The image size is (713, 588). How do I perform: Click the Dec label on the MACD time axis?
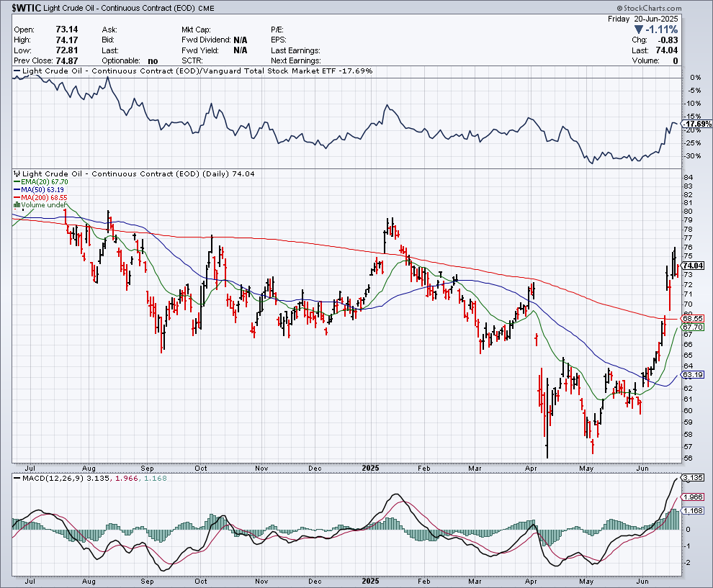[x=315, y=582]
